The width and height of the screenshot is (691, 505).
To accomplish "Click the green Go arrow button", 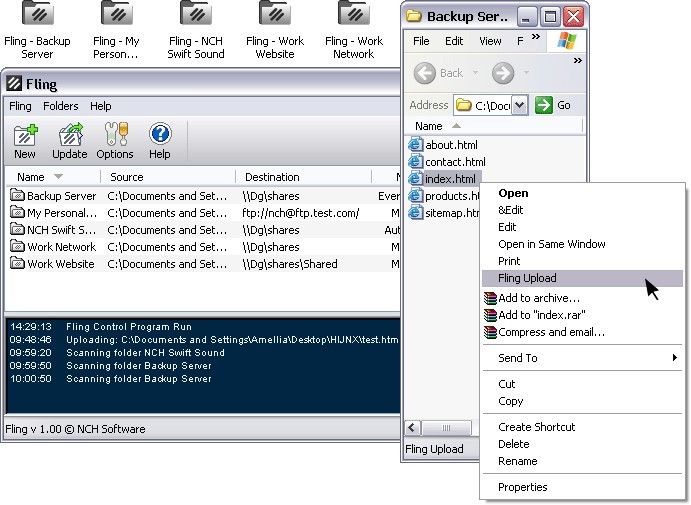I will (544, 105).
